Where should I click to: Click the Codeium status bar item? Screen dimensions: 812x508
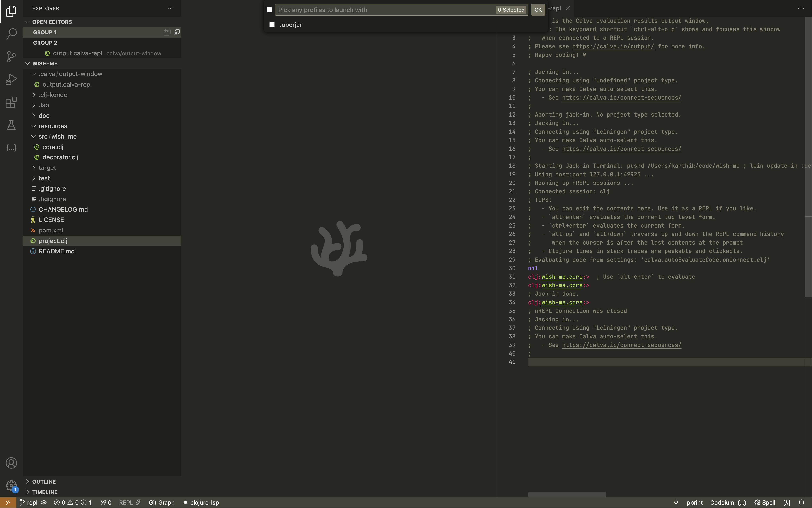[x=728, y=502]
